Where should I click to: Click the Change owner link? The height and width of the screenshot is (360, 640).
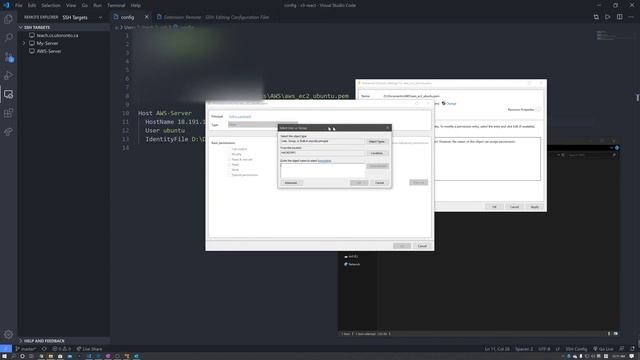click(x=451, y=104)
